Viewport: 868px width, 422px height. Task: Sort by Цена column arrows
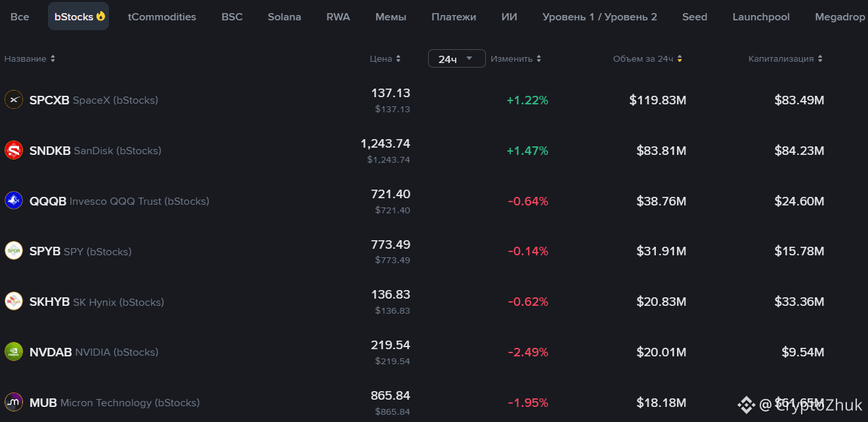tap(398, 59)
